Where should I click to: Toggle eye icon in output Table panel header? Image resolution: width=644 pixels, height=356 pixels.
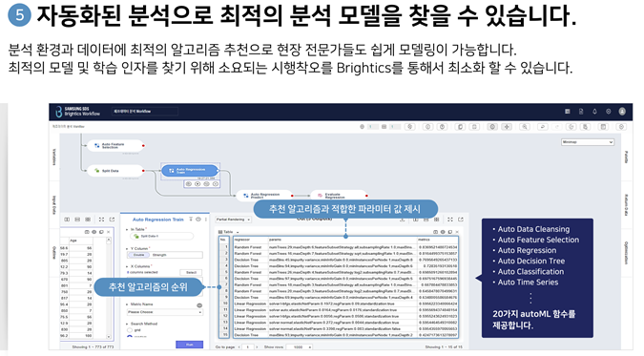coord(443,232)
